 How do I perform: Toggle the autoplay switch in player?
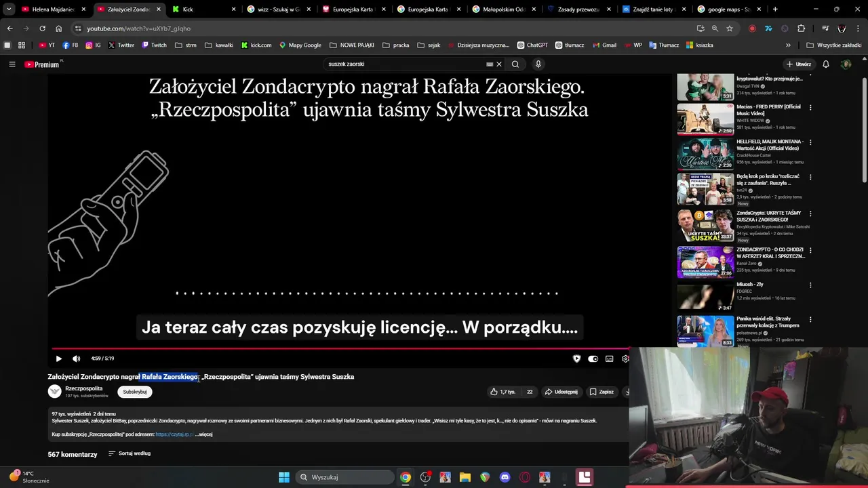[593, 359]
